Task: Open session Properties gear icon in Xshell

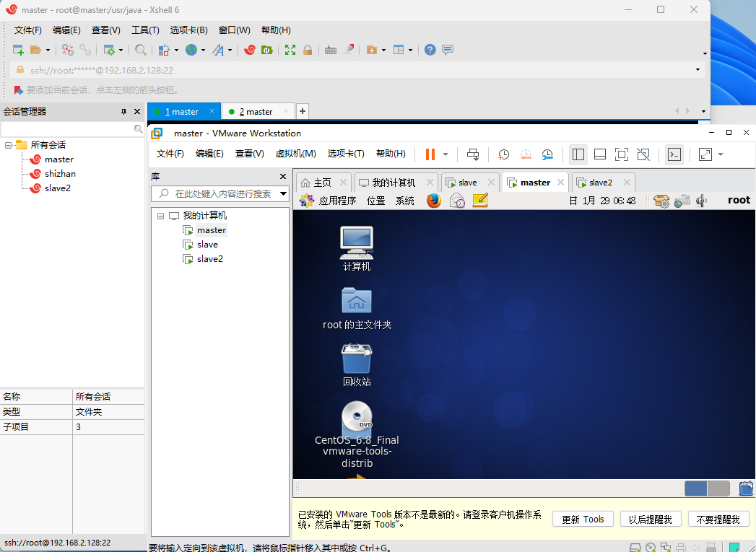Action: coord(110,50)
